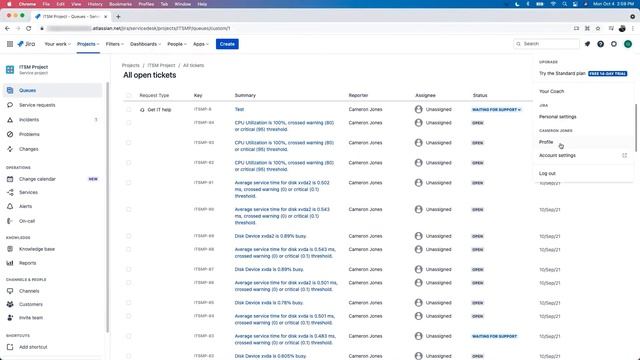Open Service requests in the sidebar
The image size is (640, 360).
tap(53, 105)
